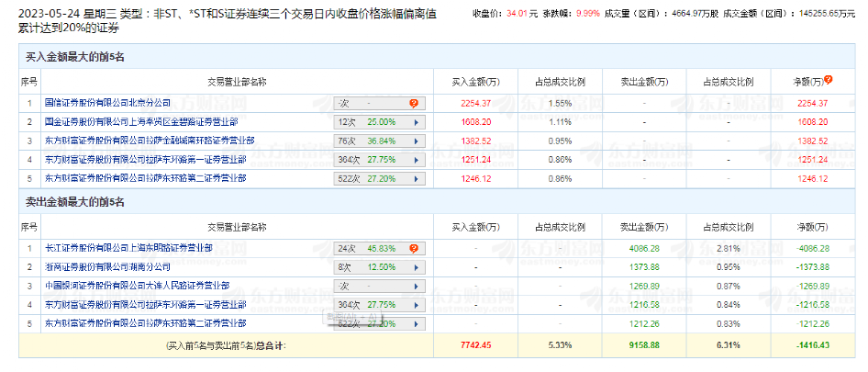868x372 pixels.
Task: Click the 1.11% share-of-total cell
Action: click(x=560, y=122)
